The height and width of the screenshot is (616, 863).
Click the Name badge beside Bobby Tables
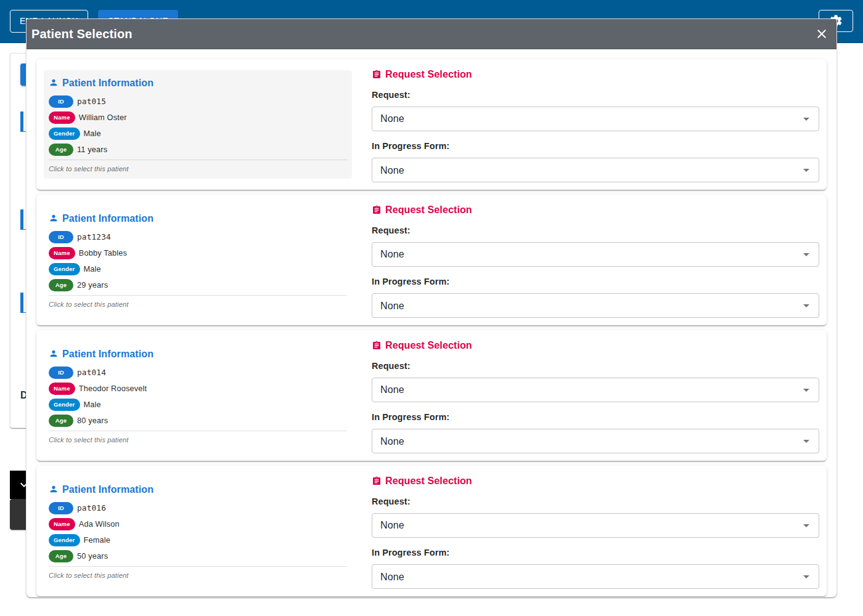62,253
